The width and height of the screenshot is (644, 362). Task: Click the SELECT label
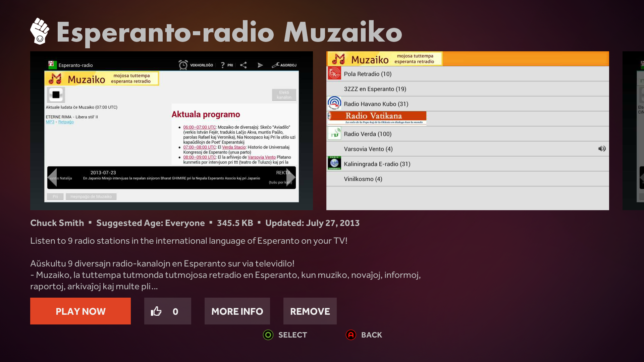pyautogui.click(x=292, y=335)
